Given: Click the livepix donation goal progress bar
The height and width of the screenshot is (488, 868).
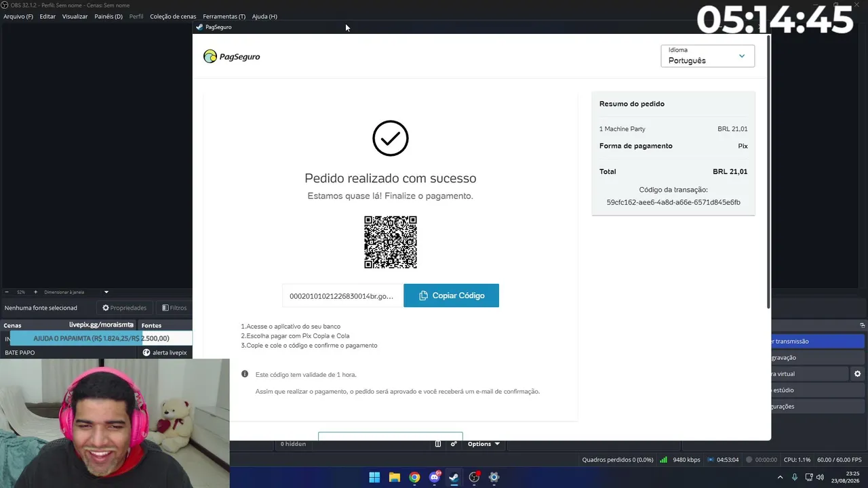Looking at the screenshot, I should pyautogui.click(x=101, y=338).
